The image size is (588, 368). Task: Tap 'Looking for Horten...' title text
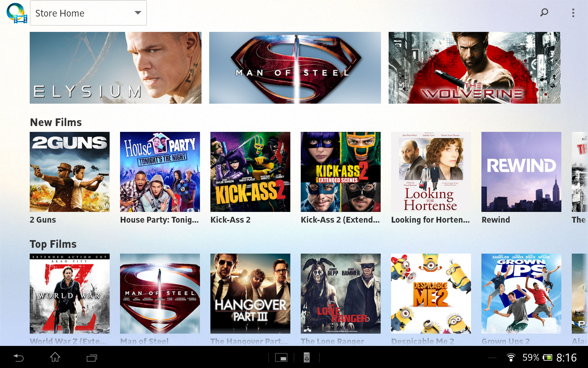(x=431, y=220)
